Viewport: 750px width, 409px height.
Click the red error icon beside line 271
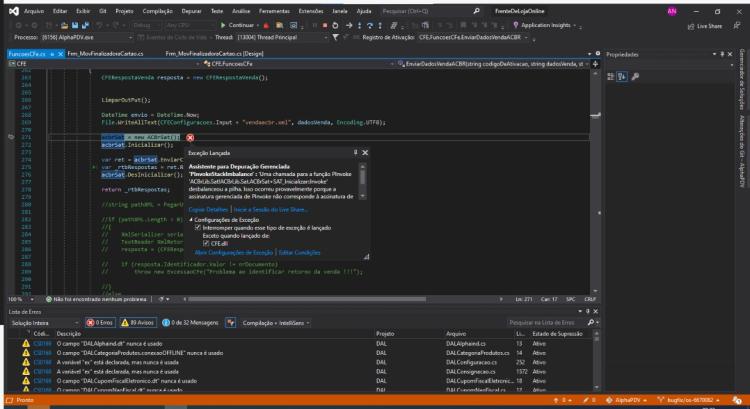[190, 138]
